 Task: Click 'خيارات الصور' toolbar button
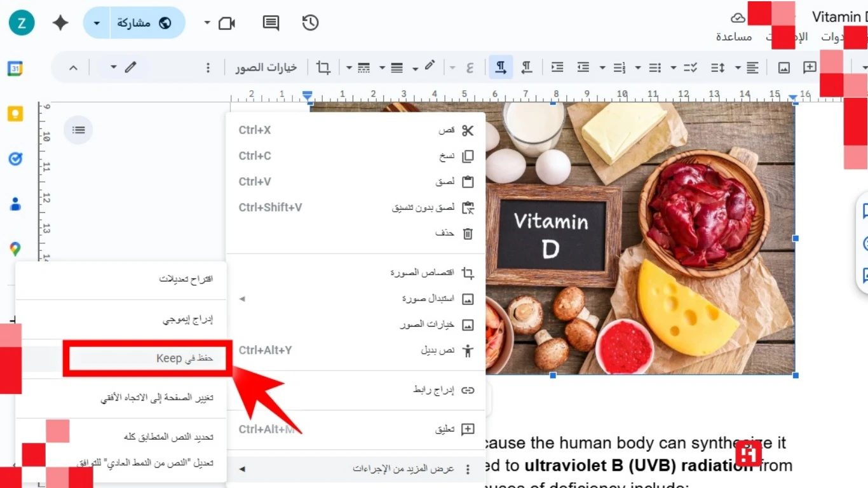265,67
